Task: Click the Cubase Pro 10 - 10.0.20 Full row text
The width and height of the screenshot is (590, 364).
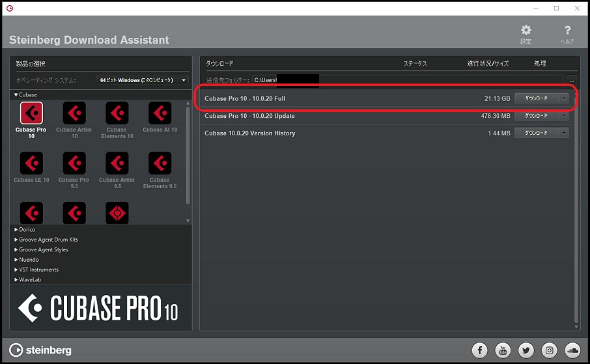Action: pyautogui.click(x=245, y=98)
